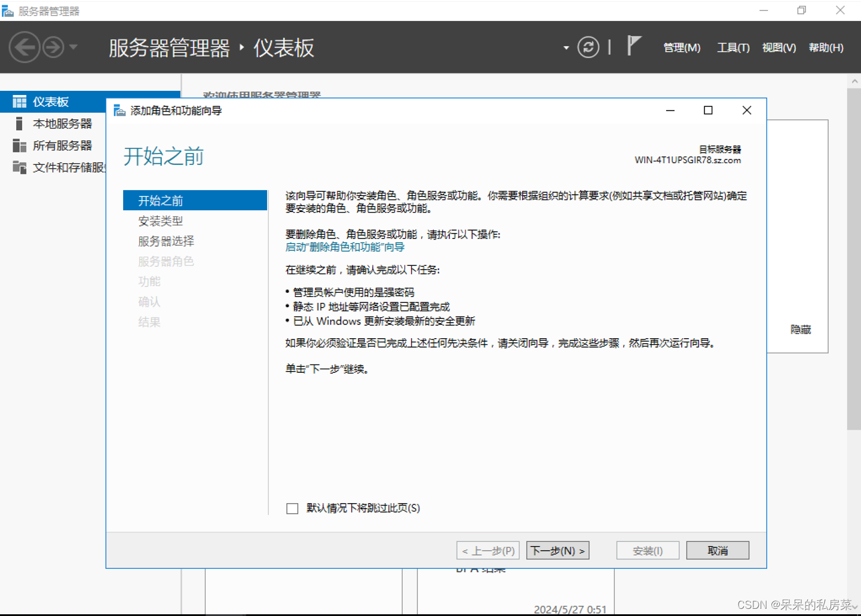The width and height of the screenshot is (861, 616).
Task: Click the refresh icon in header
Action: point(588,47)
